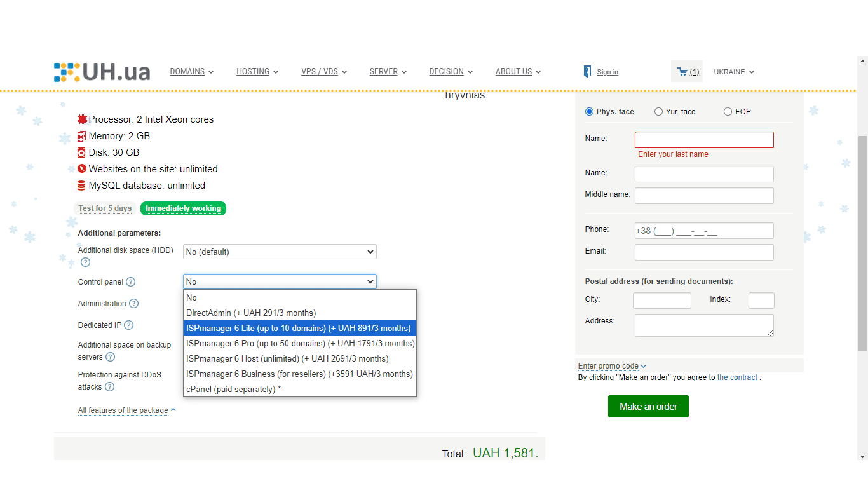
Task: Click the Processor chip icon
Action: point(81,119)
